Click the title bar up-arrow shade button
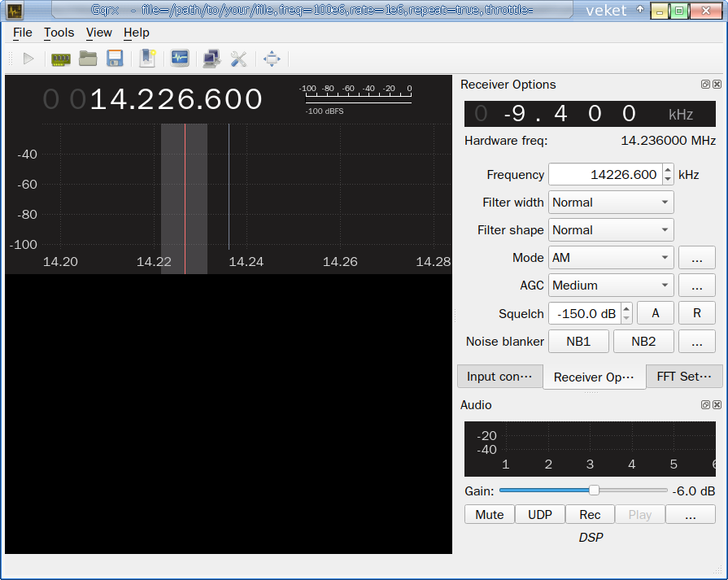The height and width of the screenshot is (580, 728). 640,10
